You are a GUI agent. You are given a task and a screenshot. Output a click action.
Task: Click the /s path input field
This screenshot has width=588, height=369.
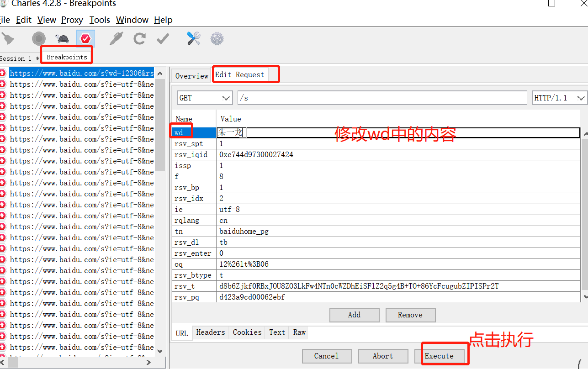click(382, 98)
